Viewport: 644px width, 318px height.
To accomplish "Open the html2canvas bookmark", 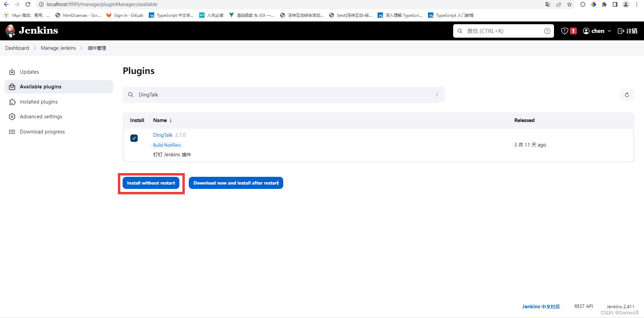I will (78, 15).
